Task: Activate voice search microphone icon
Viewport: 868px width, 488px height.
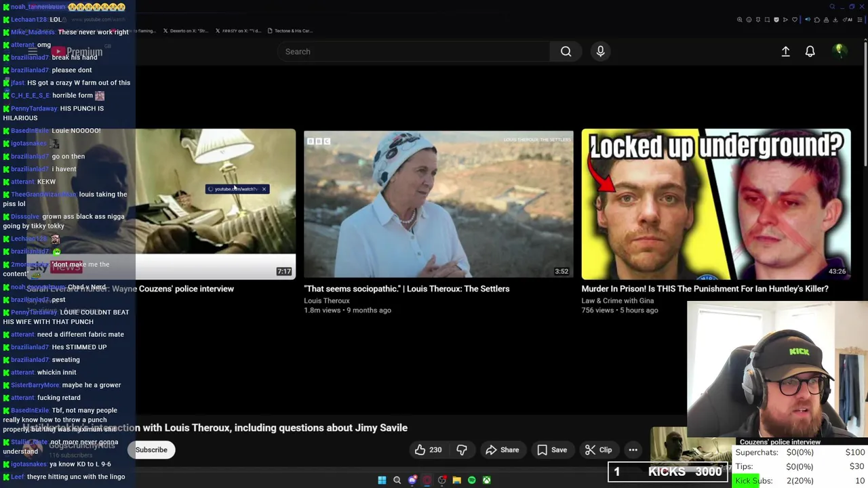Action: coord(600,52)
